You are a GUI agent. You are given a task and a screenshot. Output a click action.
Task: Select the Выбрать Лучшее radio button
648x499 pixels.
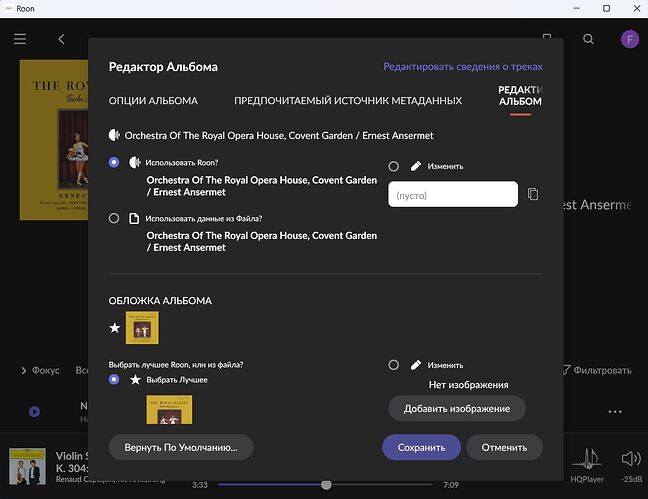point(114,379)
